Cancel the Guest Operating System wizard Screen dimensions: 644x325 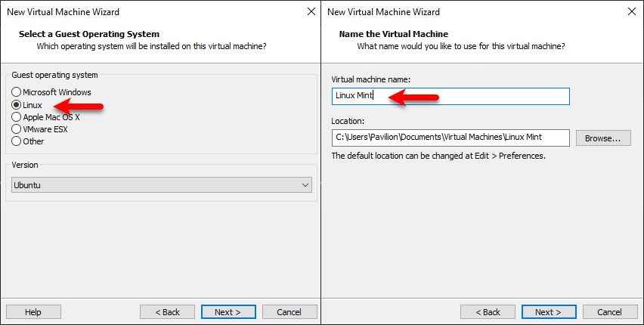[x=289, y=312]
